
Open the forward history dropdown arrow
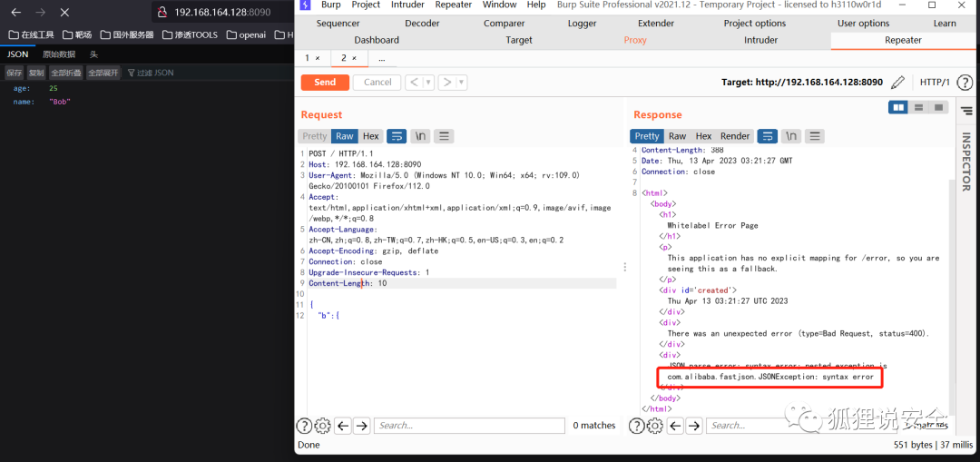[x=461, y=83]
